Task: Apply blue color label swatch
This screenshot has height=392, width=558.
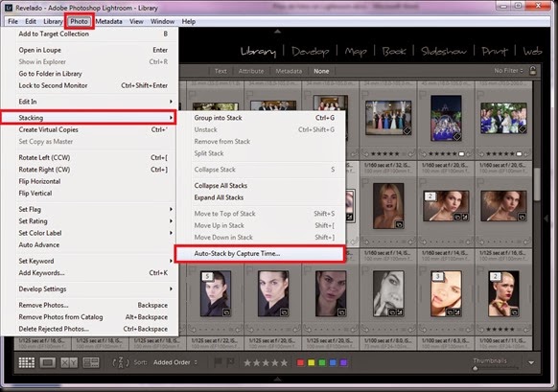Action: pyautogui.click(x=333, y=362)
